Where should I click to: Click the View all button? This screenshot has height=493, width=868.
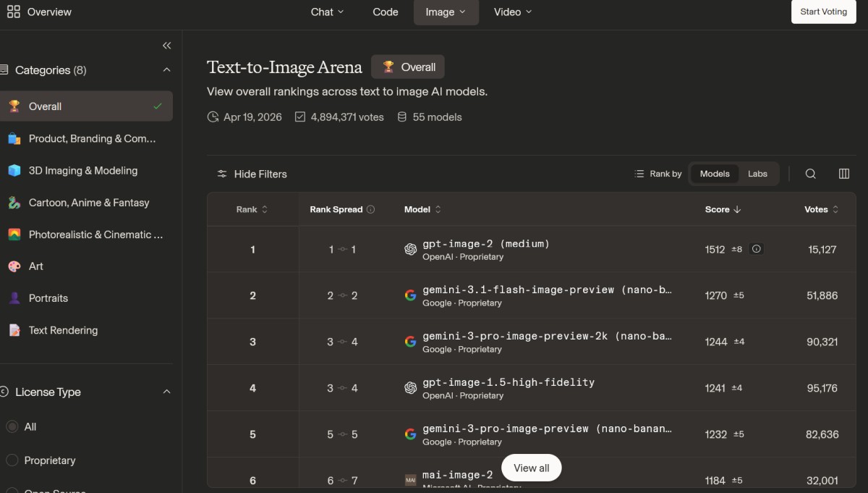(531, 468)
